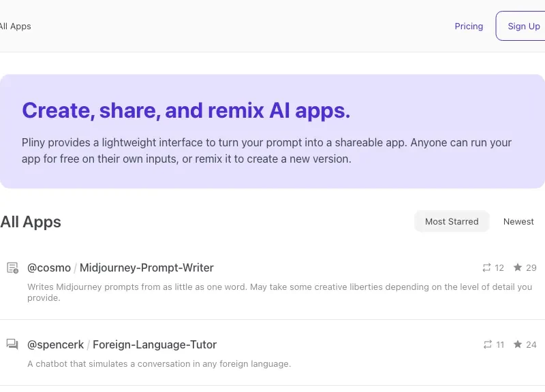Screen dimensions: 545x392
Task: Click the Foreign-Language-Tutor chatbot description
Action: point(159,363)
